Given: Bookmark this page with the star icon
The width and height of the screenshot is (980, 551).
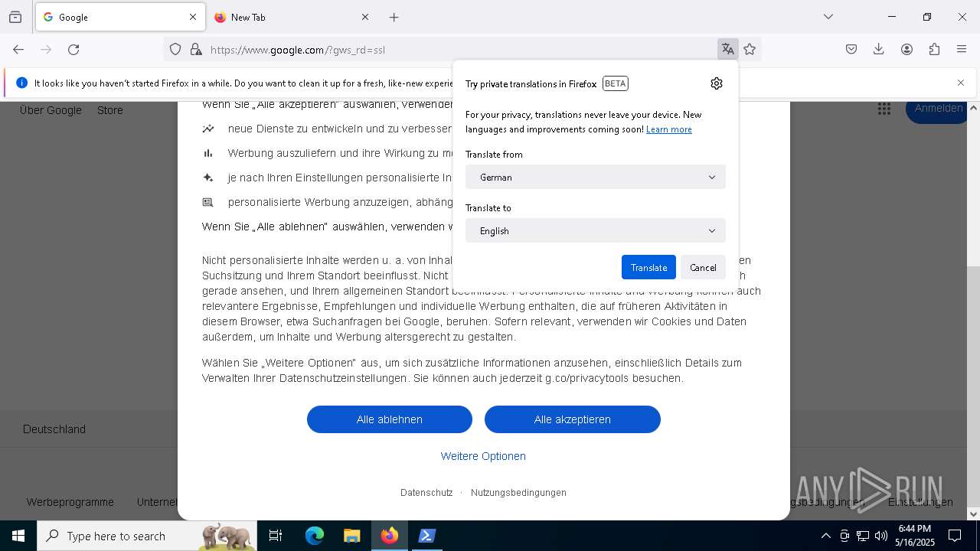Looking at the screenshot, I should [750, 50].
